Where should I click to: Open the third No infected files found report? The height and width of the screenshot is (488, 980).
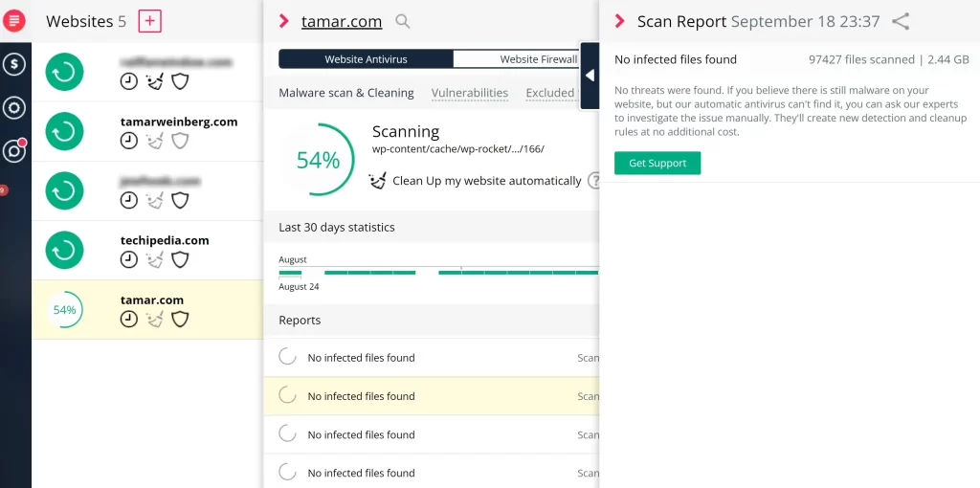[x=432, y=434]
